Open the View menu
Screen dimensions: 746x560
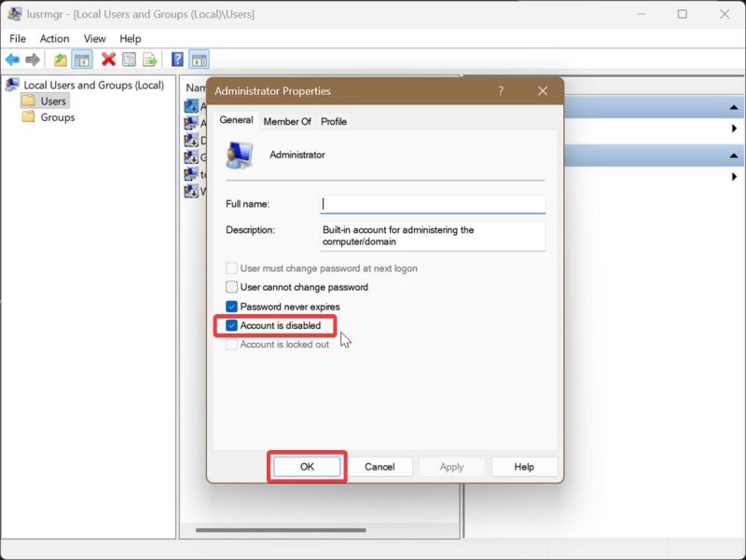point(95,38)
